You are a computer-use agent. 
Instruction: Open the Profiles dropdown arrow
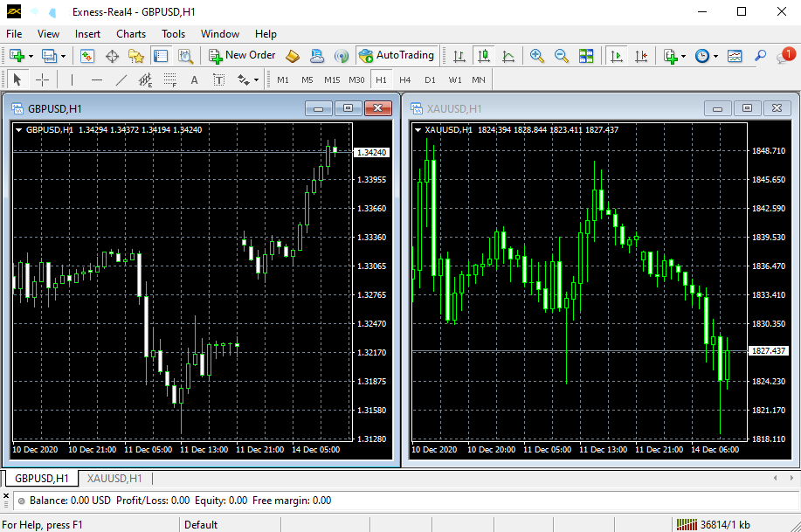pyautogui.click(x=63, y=55)
